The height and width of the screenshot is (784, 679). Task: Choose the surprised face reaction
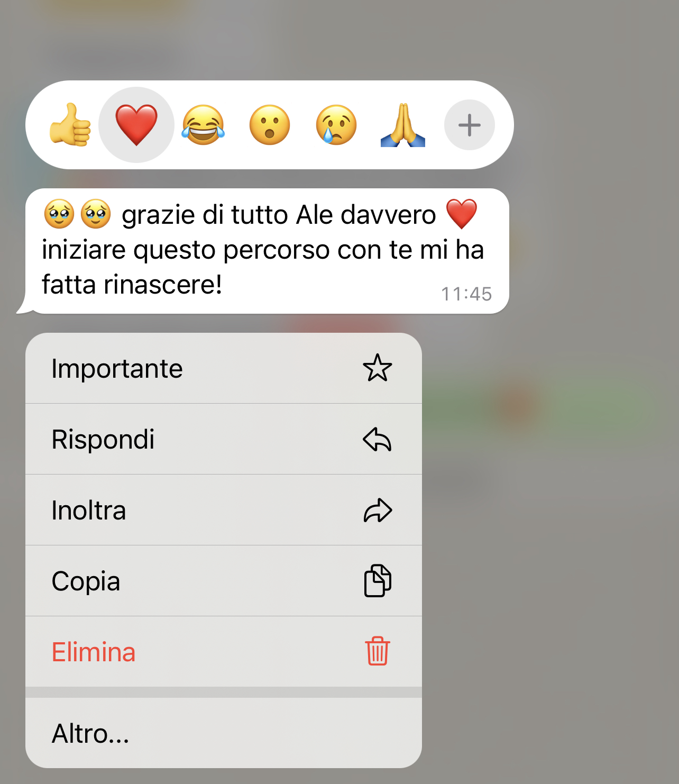pos(270,125)
